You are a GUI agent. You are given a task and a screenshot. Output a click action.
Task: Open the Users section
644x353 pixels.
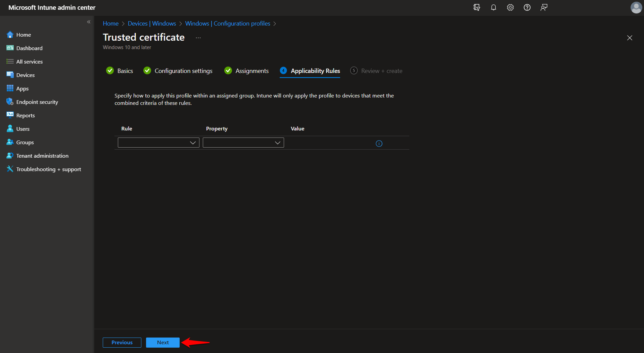tap(22, 129)
